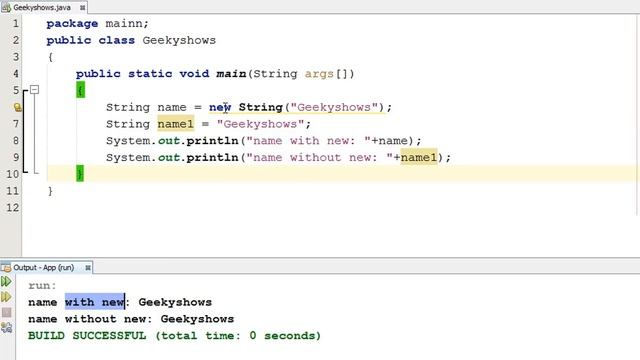Click the 'package' keyword on line 1
This screenshot has width=640, height=360.
pos(72,24)
